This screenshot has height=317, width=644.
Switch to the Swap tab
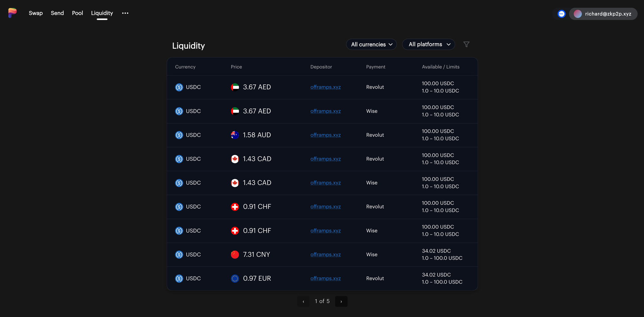(35, 13)
